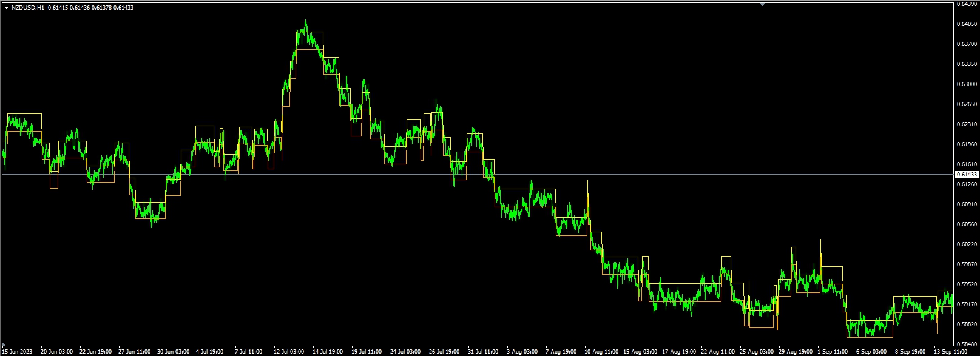Screen dimensions: 980x356
Task: Click the 0.59170 price scale label
Action: click(x=966, y=304)
